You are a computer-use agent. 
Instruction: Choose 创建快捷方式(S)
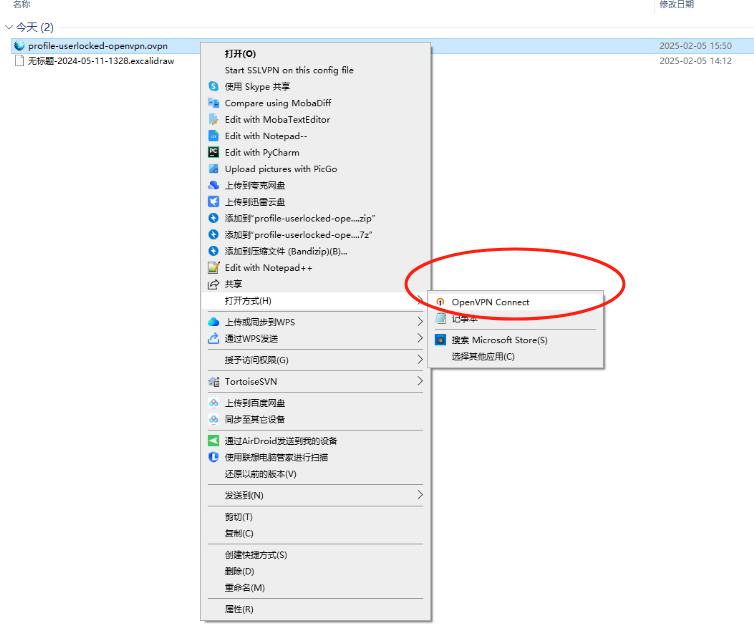(x=315, y=555)
